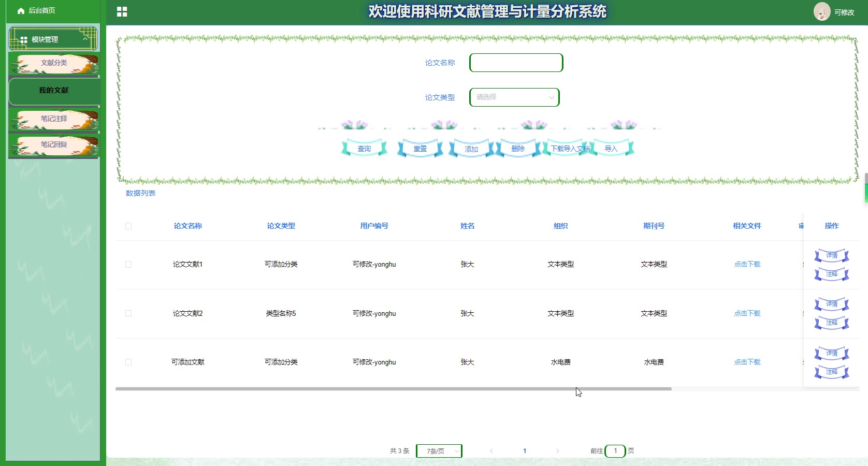Click the home icon beside 后台首页
This screenshot has width=868, height=466.
(x=21, y=10)
